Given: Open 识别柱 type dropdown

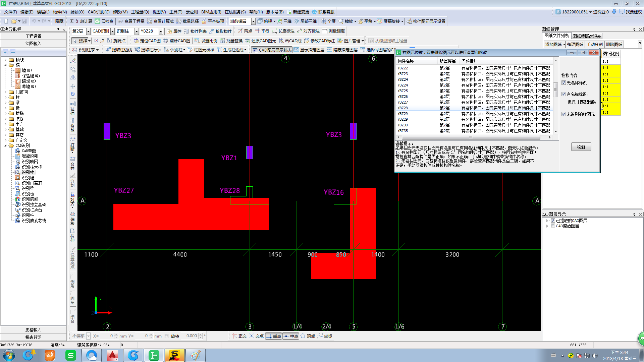Looking at the screenshot, I should [137, 31].
